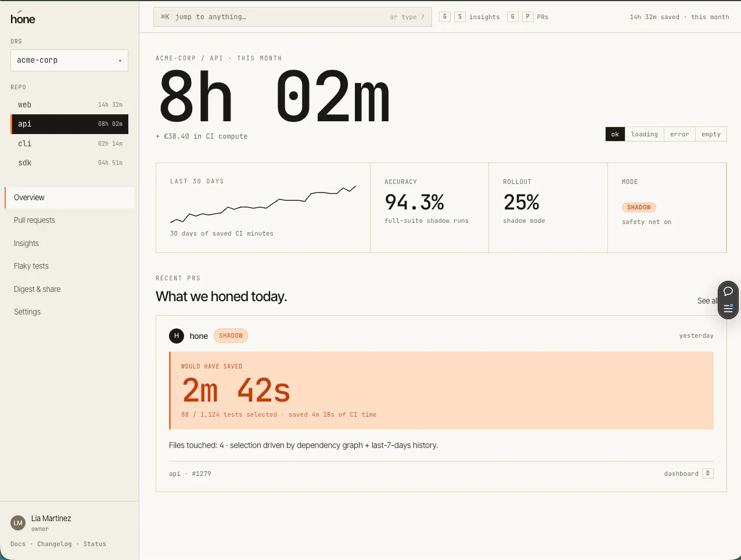Click the P key badge before PRs
This screenshot has width=741, height=560.
(x=527, y=17)
